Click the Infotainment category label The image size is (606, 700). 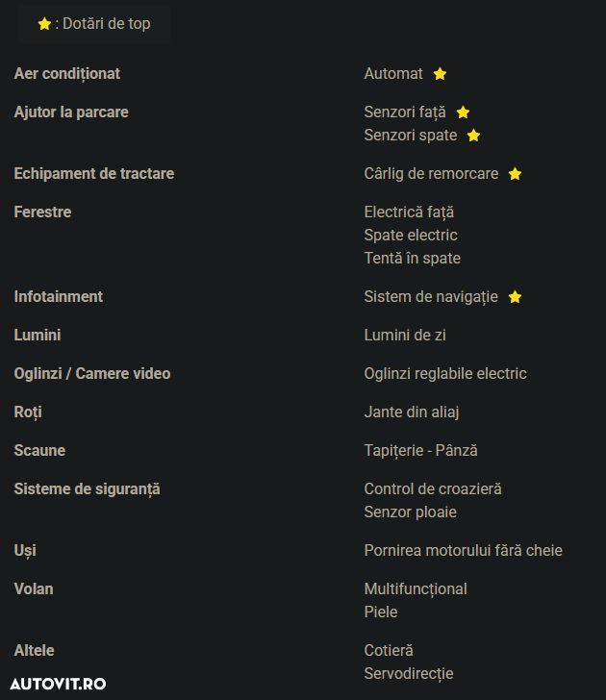[x=59, y=297]
